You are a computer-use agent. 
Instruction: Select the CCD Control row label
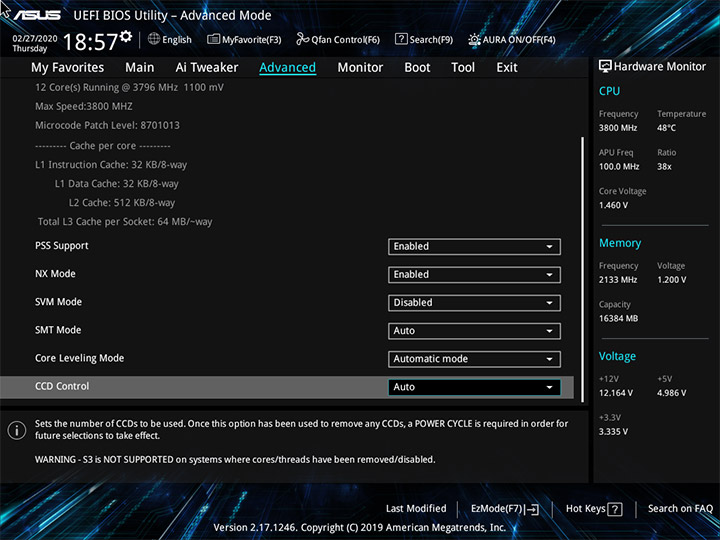(x=62, y=386)
